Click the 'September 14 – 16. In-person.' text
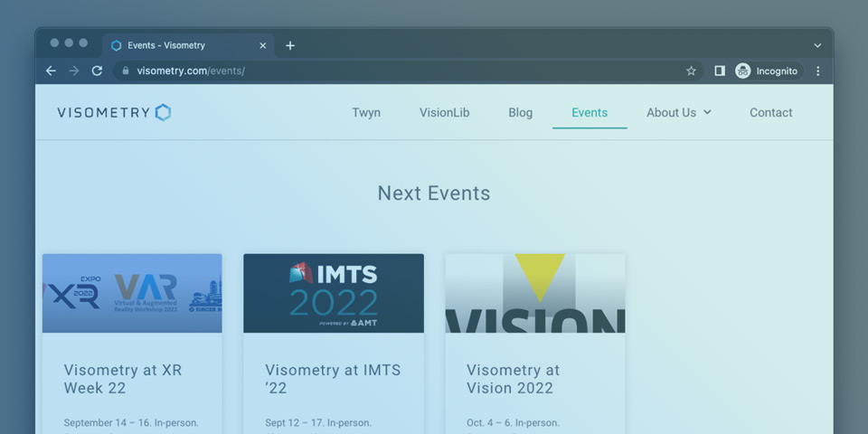This screenshot has width=868, height=434. tap(131, 423)
